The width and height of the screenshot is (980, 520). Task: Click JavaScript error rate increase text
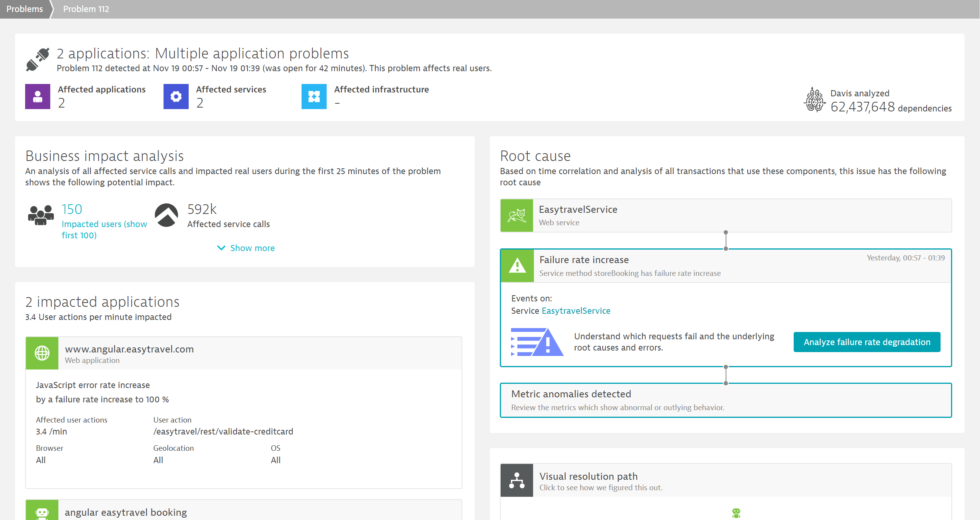(x=93, y=385)
